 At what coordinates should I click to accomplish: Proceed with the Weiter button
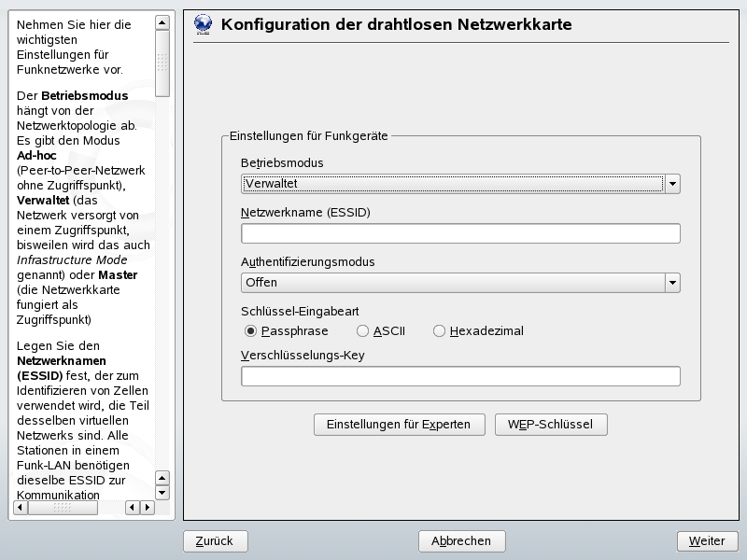click(707, 541)
